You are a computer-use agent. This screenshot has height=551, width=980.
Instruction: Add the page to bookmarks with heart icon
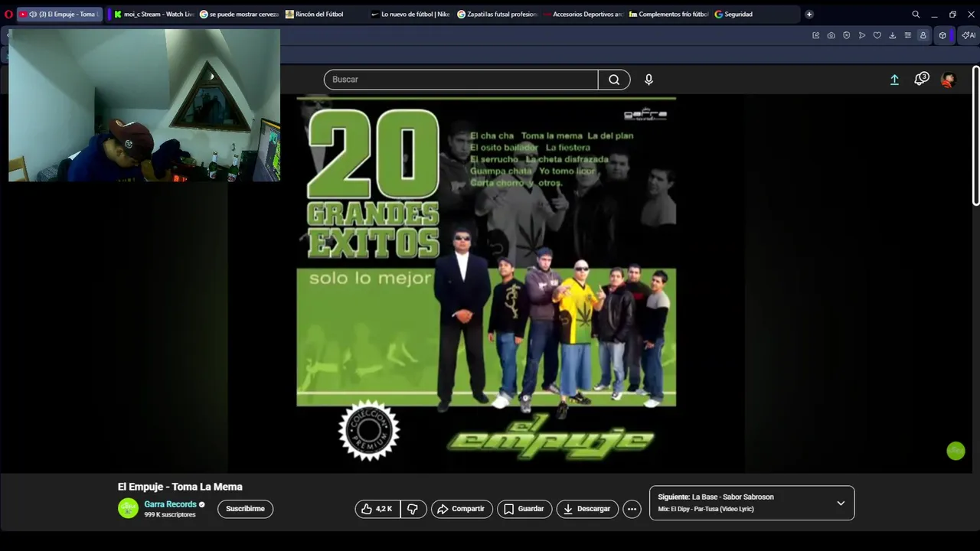click(877, 35)
